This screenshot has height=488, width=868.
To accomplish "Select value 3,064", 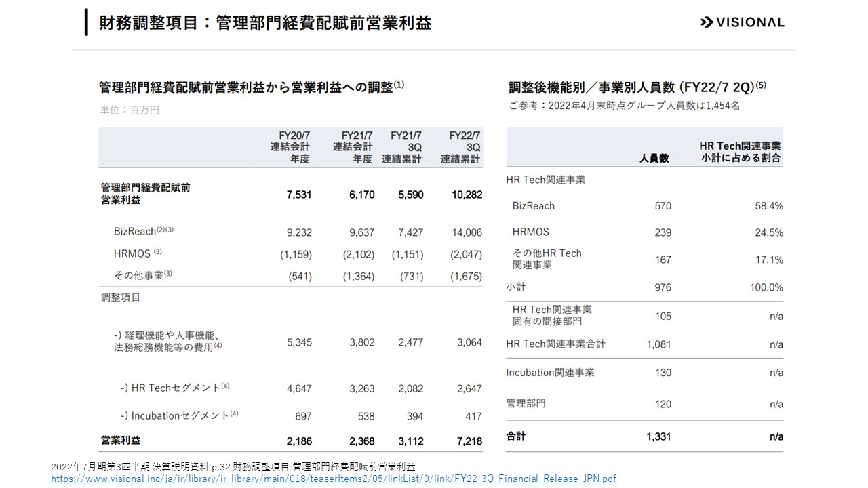I will [x=469, y=342].
